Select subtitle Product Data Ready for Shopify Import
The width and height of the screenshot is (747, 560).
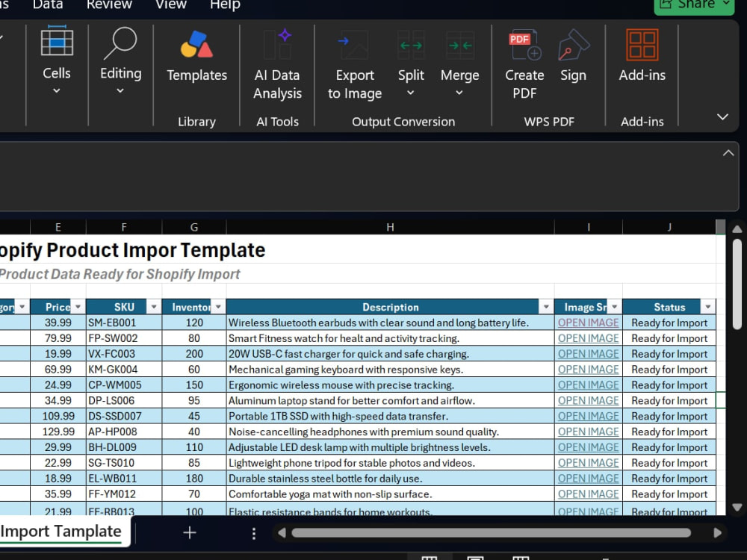point(120,274)
